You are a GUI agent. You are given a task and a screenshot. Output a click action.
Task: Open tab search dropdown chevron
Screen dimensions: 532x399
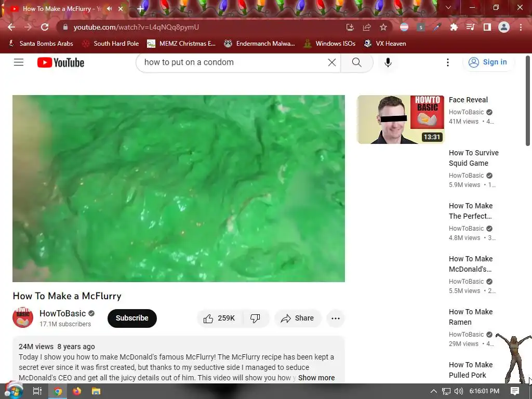[x=448, y=7]
